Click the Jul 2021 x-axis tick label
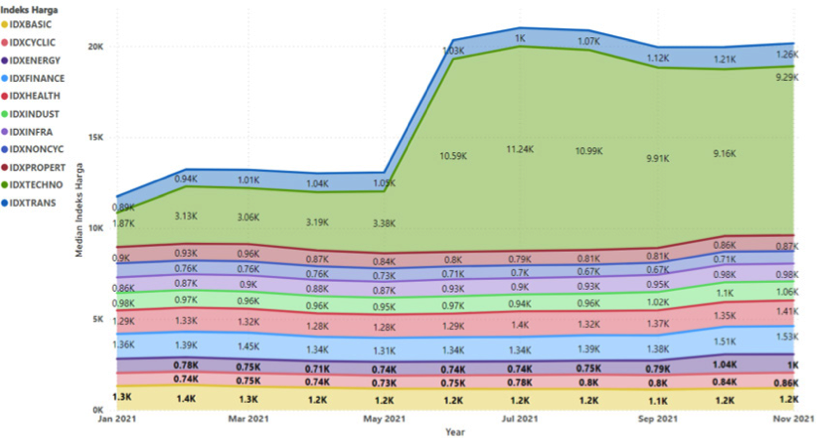Viewport: 817px width, 439px height. 520,421
